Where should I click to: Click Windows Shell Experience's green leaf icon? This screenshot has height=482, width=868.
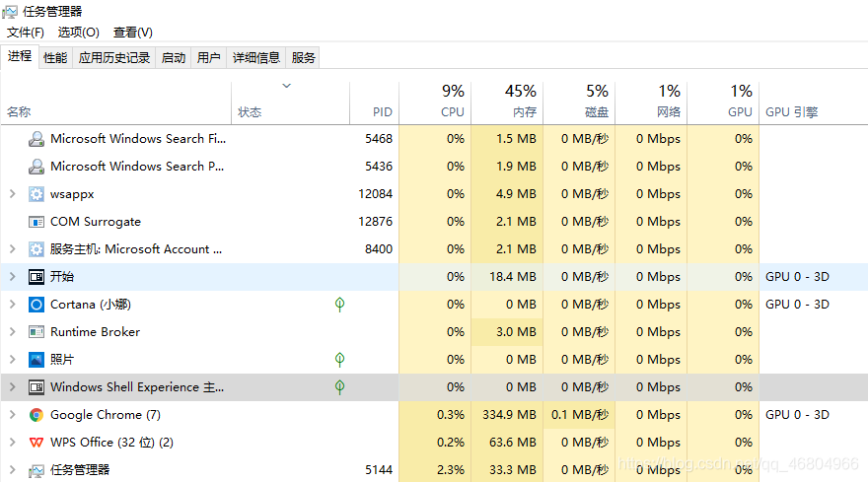(340, 387)
